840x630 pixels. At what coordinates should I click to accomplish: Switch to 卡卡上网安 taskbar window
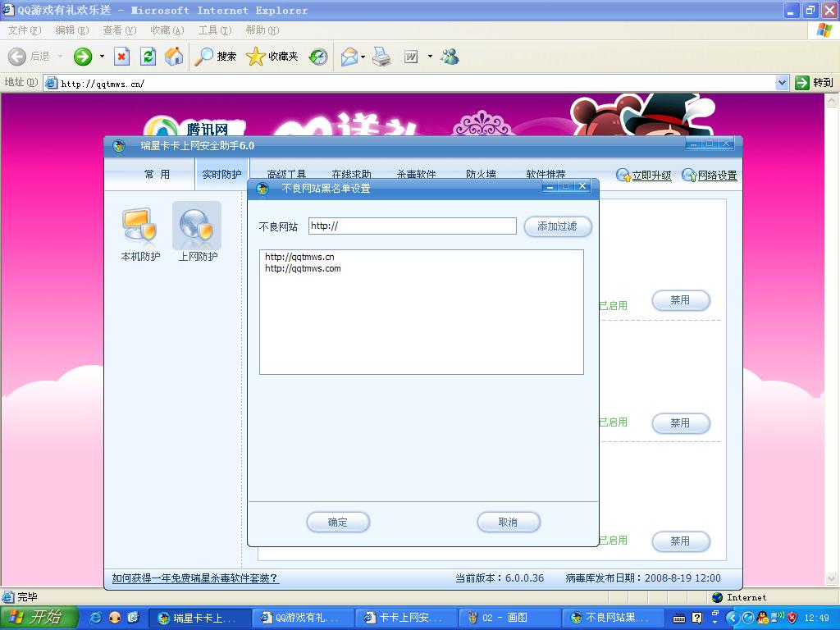click(405, 619)
